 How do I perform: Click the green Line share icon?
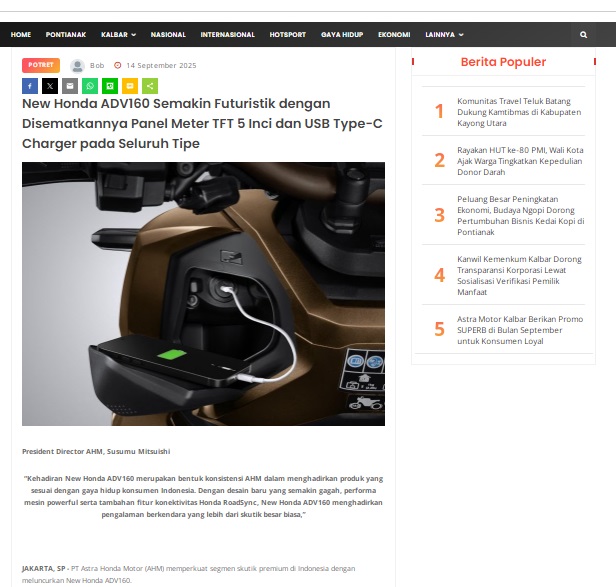[110, 86]
